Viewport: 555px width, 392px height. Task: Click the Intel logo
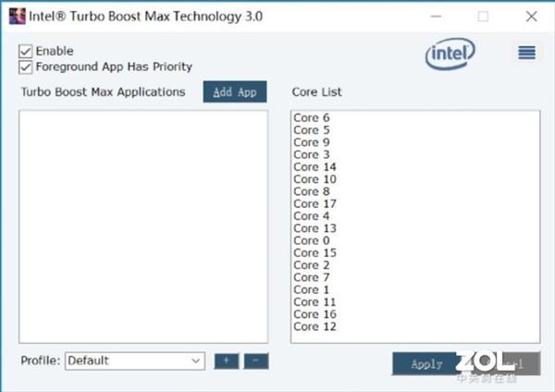tap(450, 55)
